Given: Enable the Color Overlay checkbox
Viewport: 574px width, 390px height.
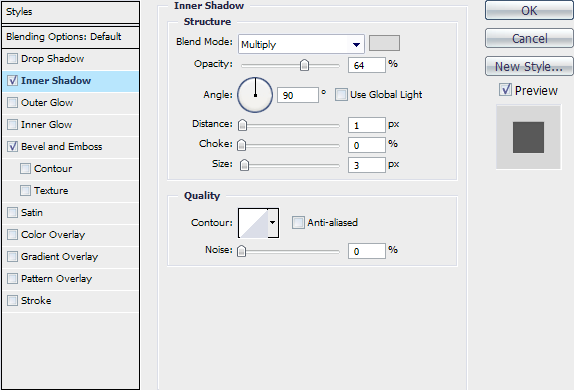Looking at the screenshot, I should coord(12,234).
